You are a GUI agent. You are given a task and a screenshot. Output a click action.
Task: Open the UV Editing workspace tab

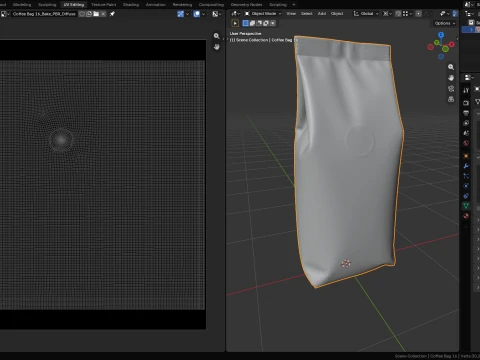74,5
